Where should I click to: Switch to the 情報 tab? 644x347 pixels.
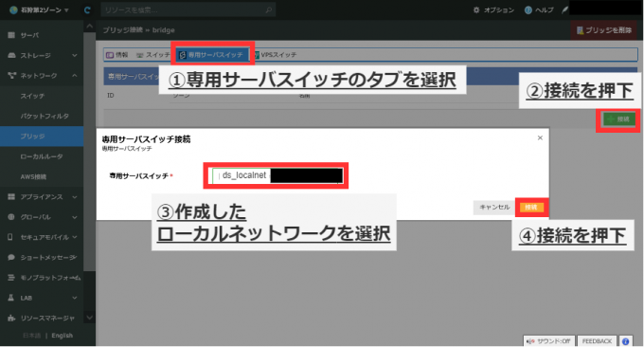coord(117,55)
